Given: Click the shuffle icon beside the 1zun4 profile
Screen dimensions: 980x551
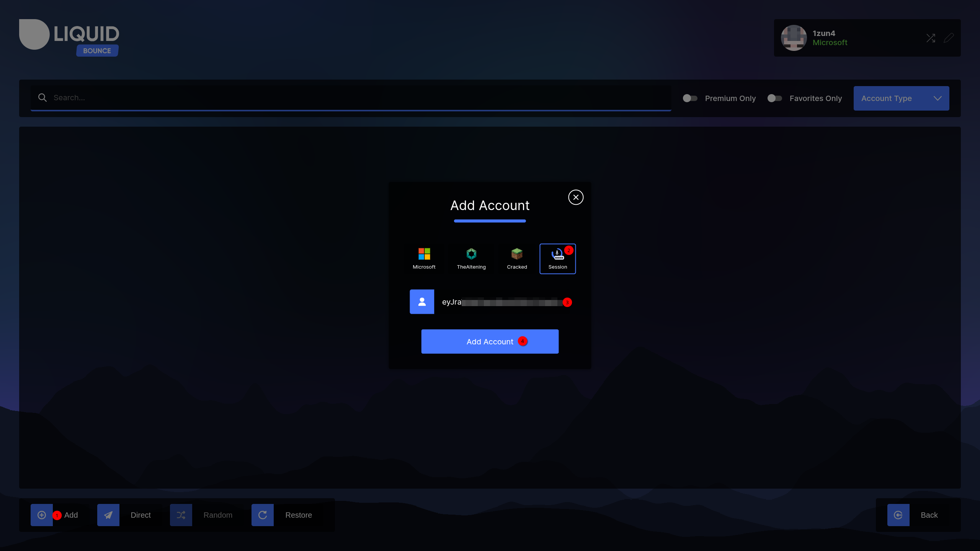Looking at the screenshot, I should pos(931,38).
